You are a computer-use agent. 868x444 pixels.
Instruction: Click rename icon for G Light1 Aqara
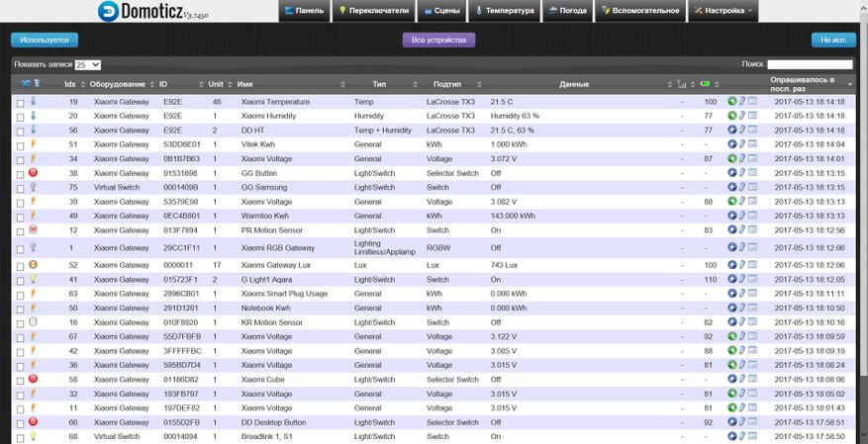(x=742, y=279)
